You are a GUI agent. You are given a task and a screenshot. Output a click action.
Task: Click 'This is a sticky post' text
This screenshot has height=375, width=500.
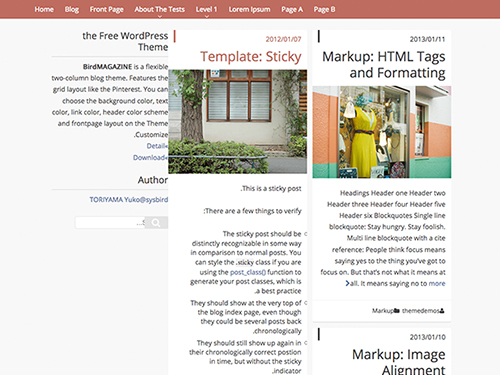pos(271,189)
